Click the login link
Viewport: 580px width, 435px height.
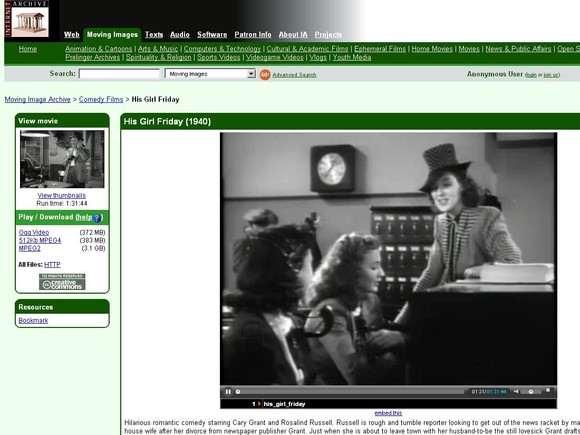tap(531, 75)
